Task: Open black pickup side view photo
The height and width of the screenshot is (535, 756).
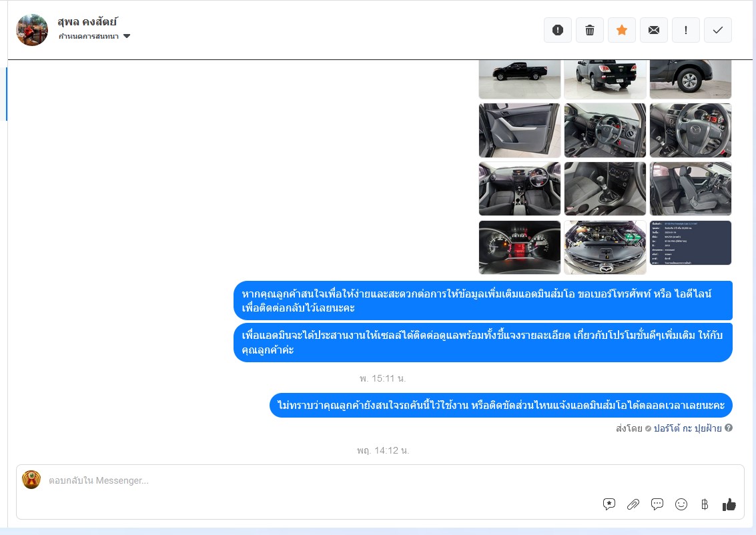Action: [520, 79]
